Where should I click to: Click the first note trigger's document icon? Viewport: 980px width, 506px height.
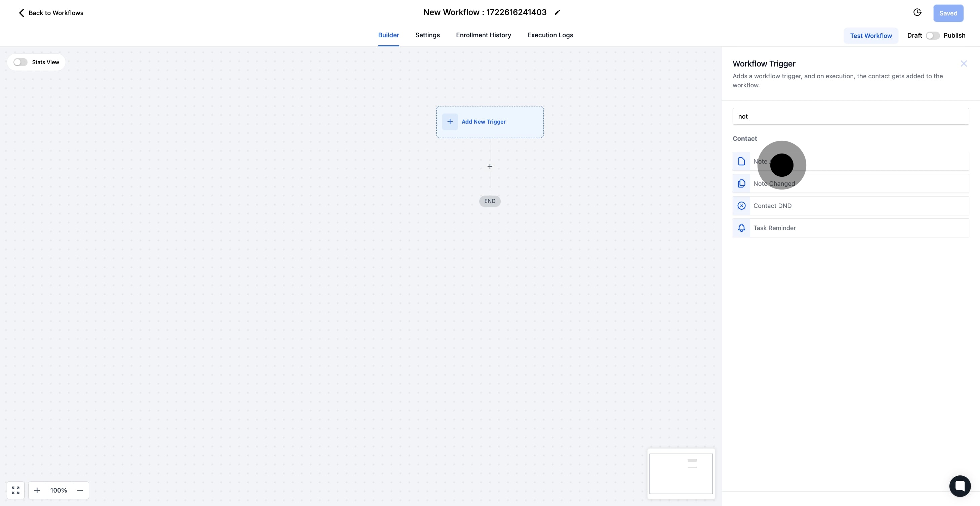pyautogui.click(x=741, y=161)
